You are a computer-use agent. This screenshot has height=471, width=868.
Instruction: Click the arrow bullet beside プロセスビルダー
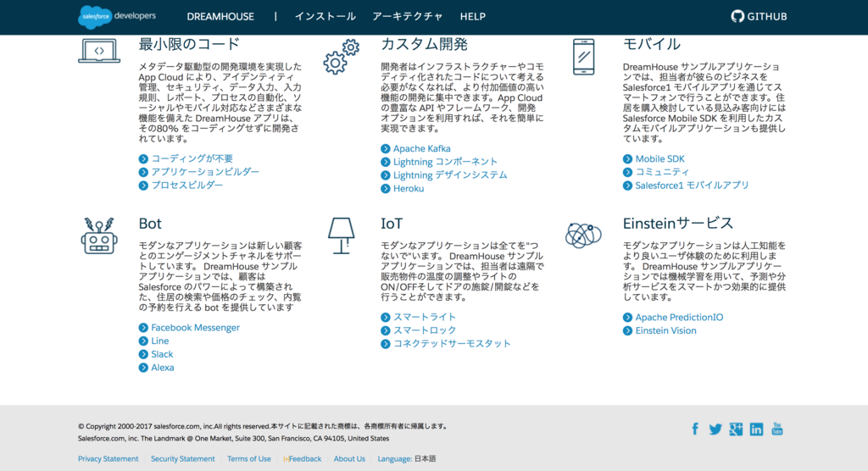pos(143,186)
